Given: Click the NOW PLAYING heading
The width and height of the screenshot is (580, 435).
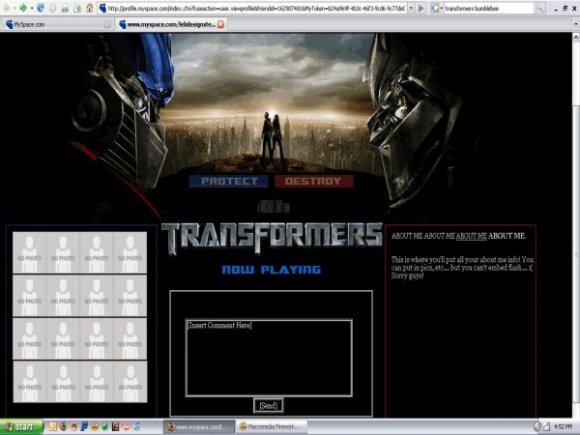Looking at the screenshot, I should point(271,270).
